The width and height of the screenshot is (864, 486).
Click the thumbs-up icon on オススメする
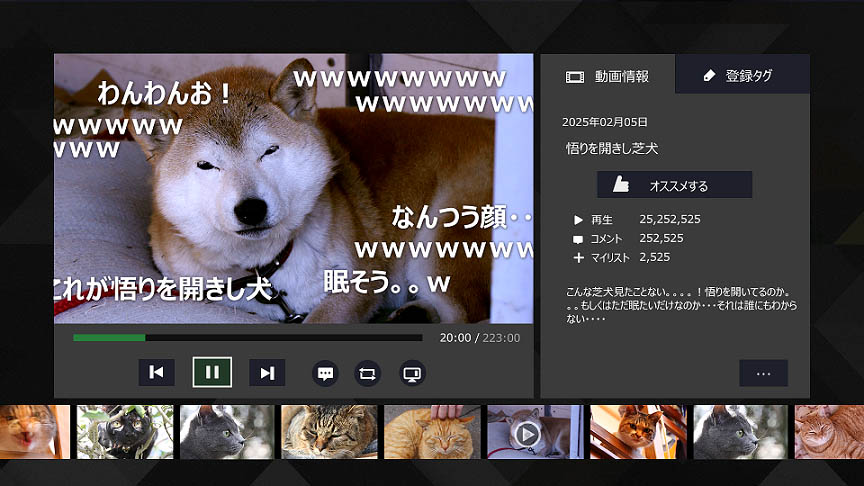tap(621, 184)
